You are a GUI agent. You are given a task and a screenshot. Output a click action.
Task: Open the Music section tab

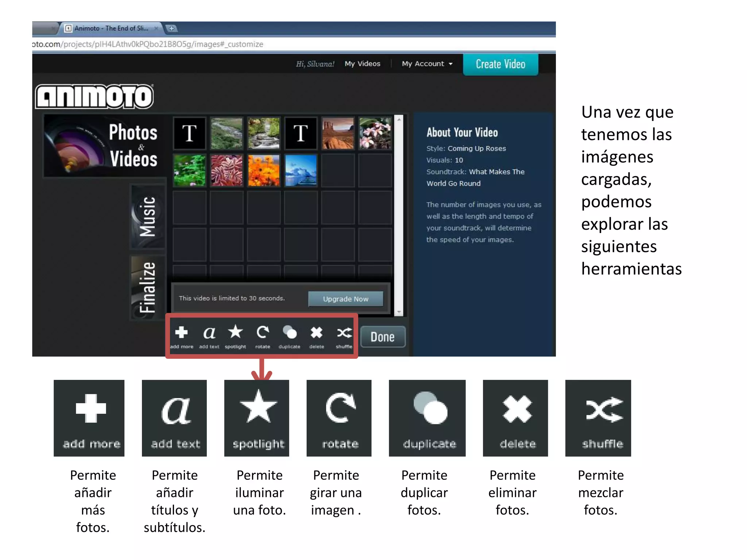148,217
